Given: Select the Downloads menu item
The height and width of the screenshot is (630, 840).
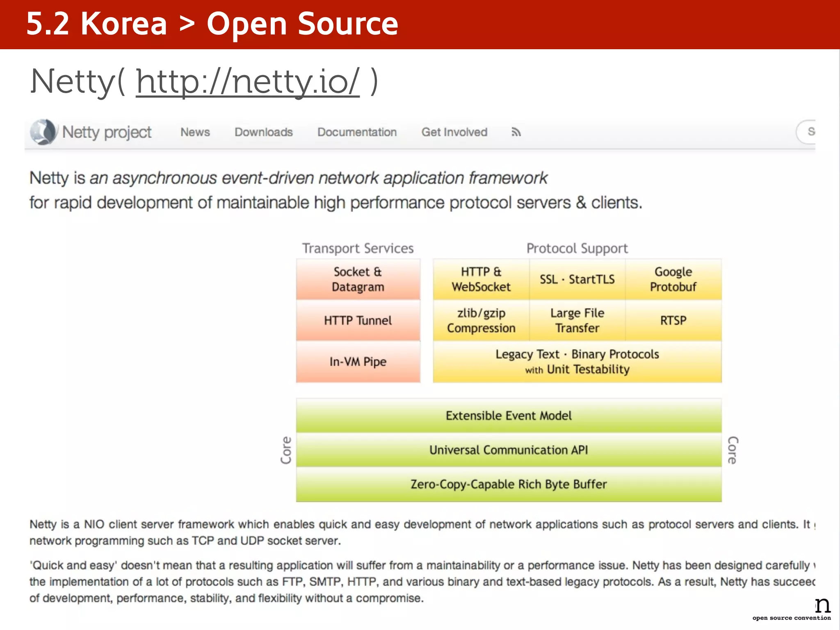Looking at the screenshot, I should point(264,132).
